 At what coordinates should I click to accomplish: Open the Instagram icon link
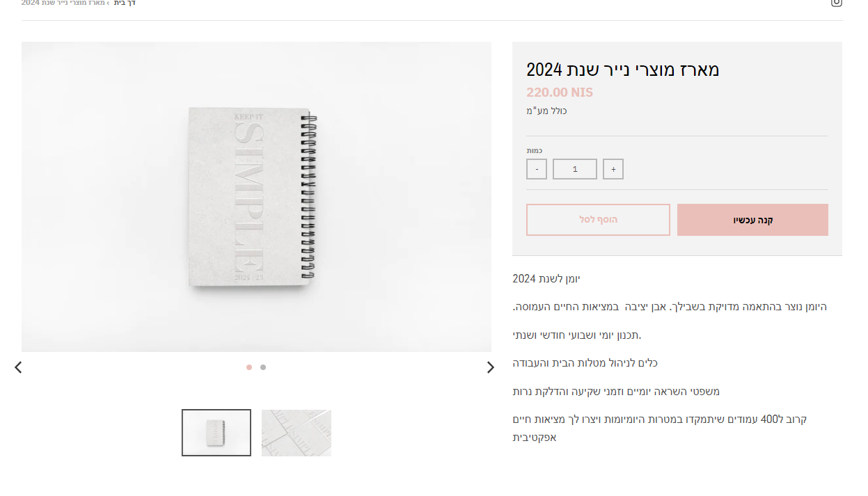point(836,2)
